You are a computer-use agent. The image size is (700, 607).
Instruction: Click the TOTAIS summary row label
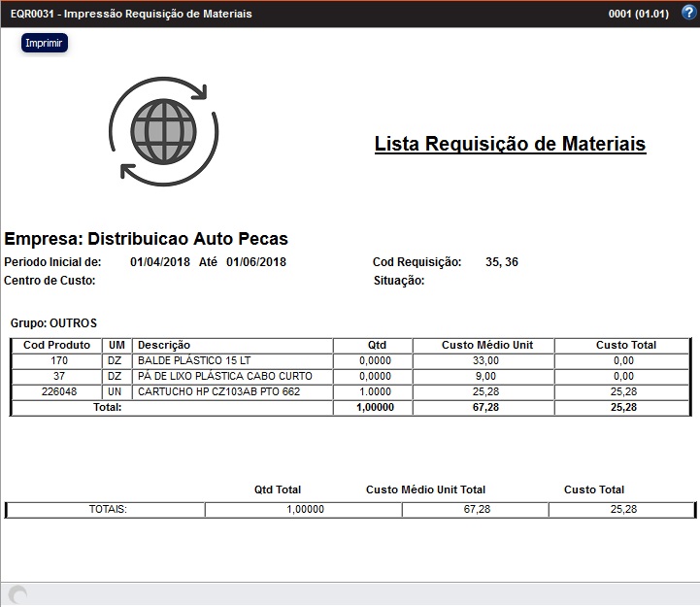coord(108,509)
